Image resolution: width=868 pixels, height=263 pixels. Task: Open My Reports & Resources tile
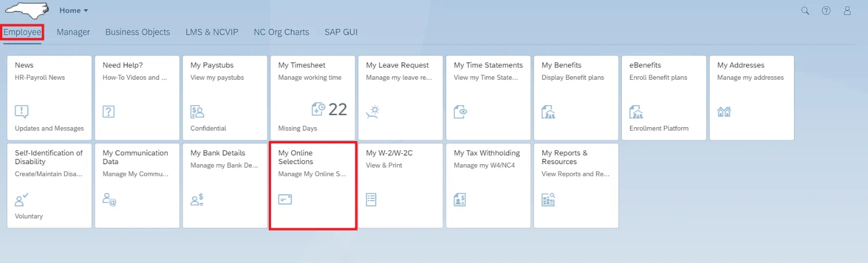[576, 185]
